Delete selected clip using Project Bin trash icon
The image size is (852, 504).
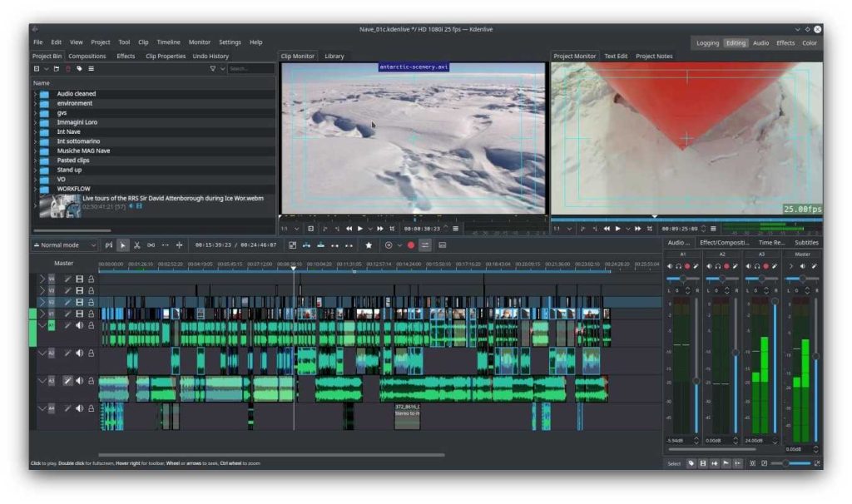coord(67,70)
